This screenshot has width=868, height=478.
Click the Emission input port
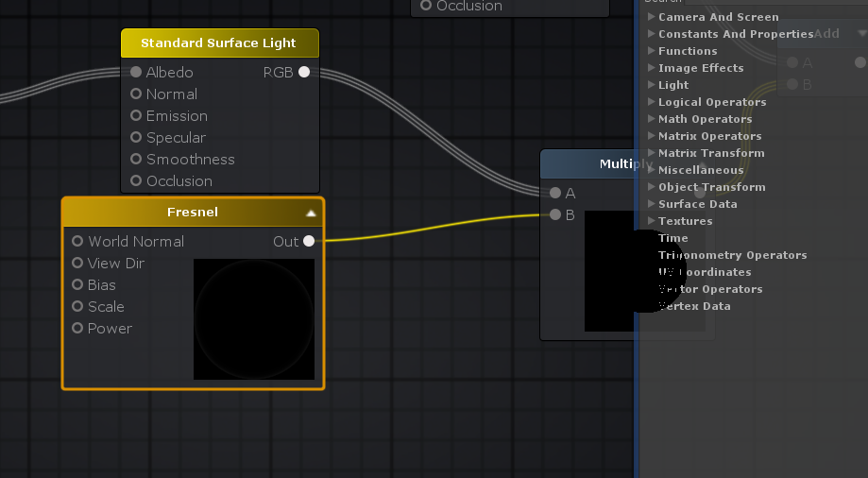pos(136,115)
